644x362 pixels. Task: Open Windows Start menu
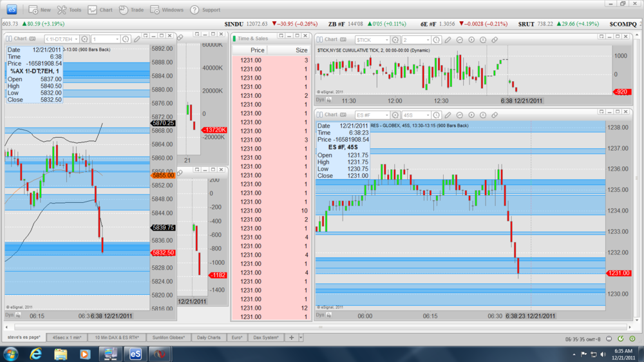(x=11, y=354)
